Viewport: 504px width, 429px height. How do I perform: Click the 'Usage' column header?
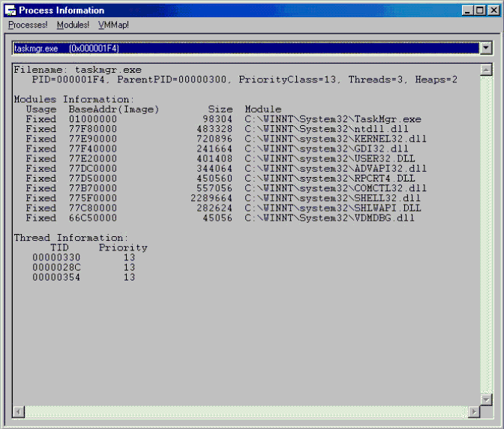click(40, 109)
